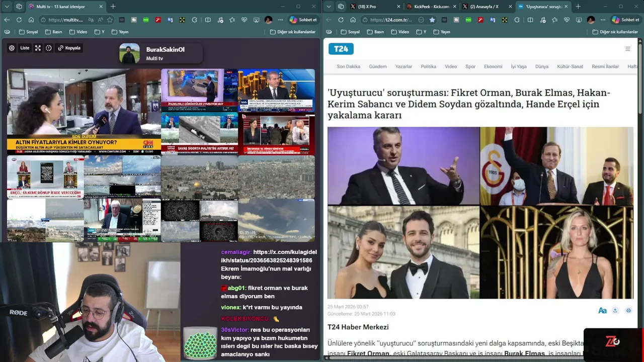644x362 pixels.
Task: Click the BurakSakinOl channel avatar
Action: 129,53
